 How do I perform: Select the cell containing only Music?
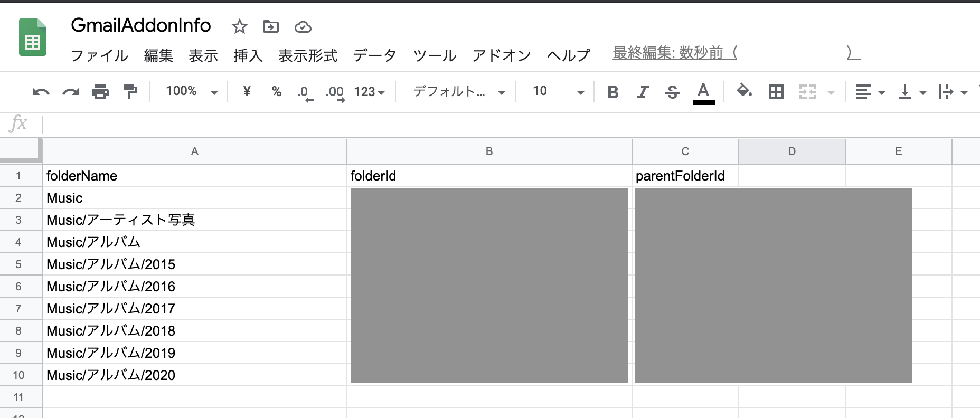[x=195, y=198]
